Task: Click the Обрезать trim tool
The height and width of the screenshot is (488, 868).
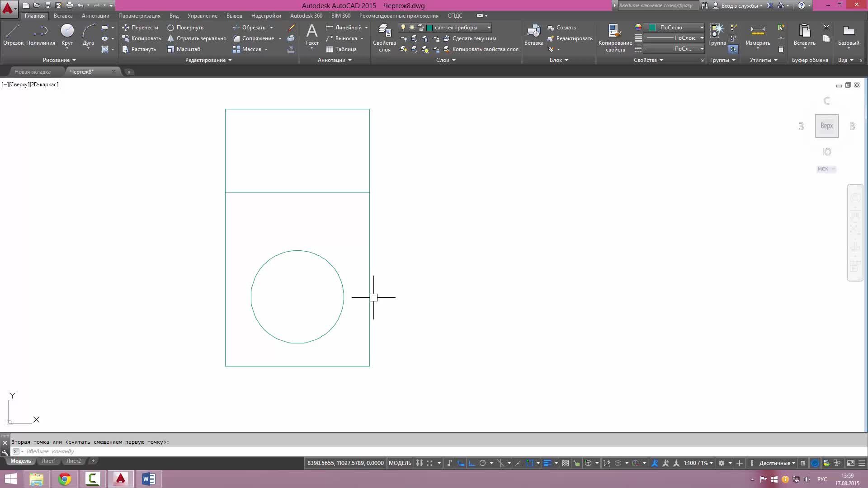Action: pyautogui.click(x=249, y=28)
